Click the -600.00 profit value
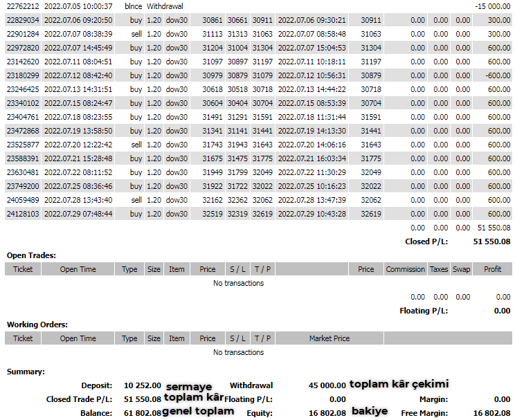 pyautogui.click(x=498, y=75)
